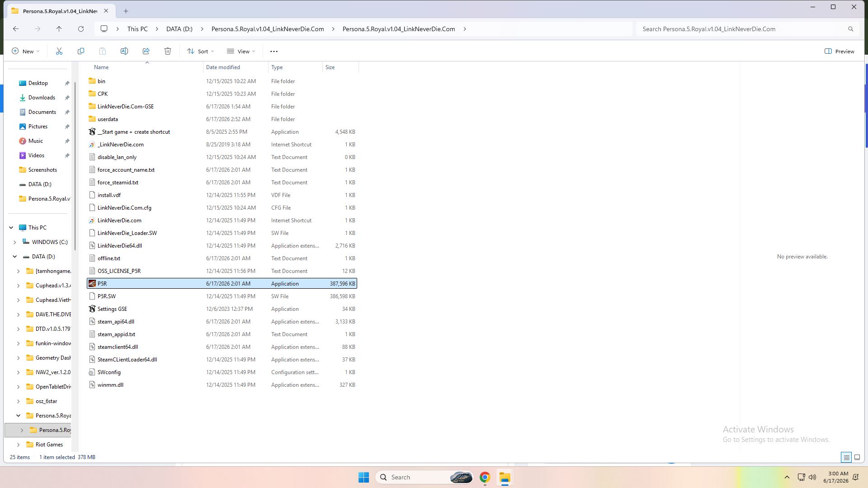The width and height of the screenshot is (868, 488).
Task: Toggle the Preview pane
Action: point(840,52)
